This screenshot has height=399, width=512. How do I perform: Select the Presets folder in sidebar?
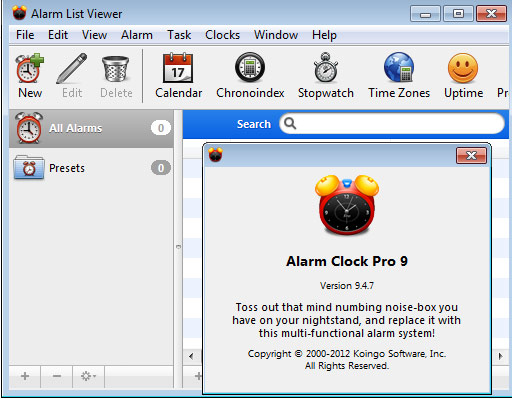point(91,168)
